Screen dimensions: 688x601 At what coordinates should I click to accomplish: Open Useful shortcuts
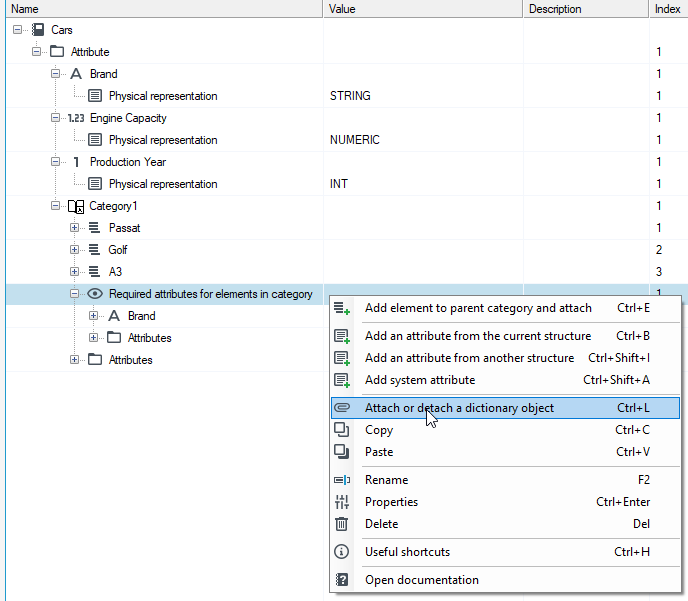[x=505, y=552]
